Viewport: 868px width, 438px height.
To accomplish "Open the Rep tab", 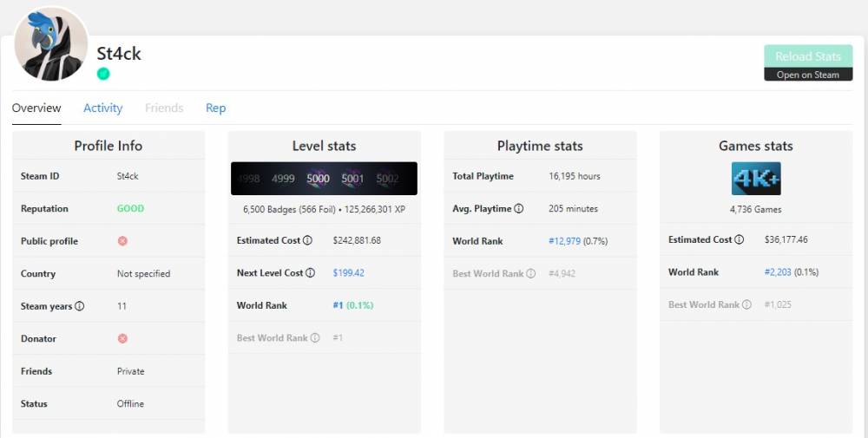I will pos(216,108).
